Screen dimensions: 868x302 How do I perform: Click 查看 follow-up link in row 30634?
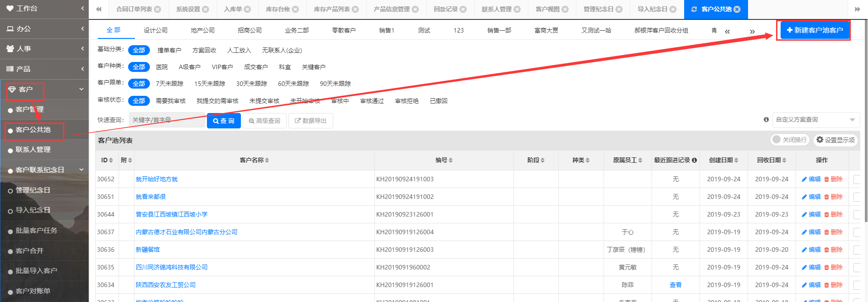pos(676,285)
